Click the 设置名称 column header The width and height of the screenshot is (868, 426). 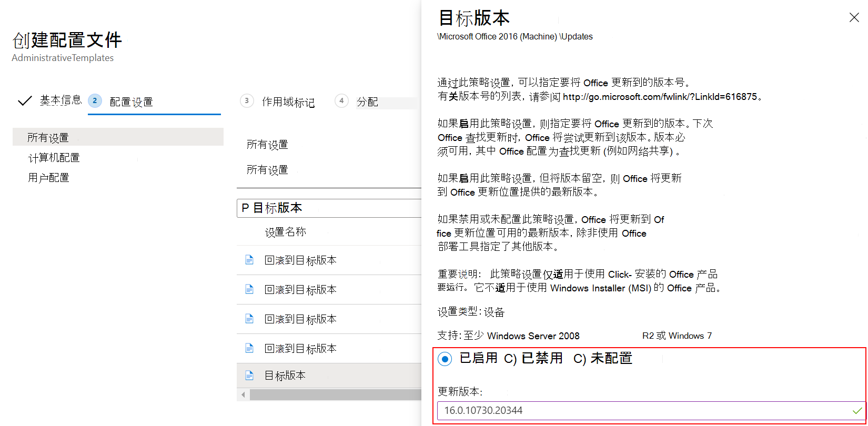pos(285,232)
